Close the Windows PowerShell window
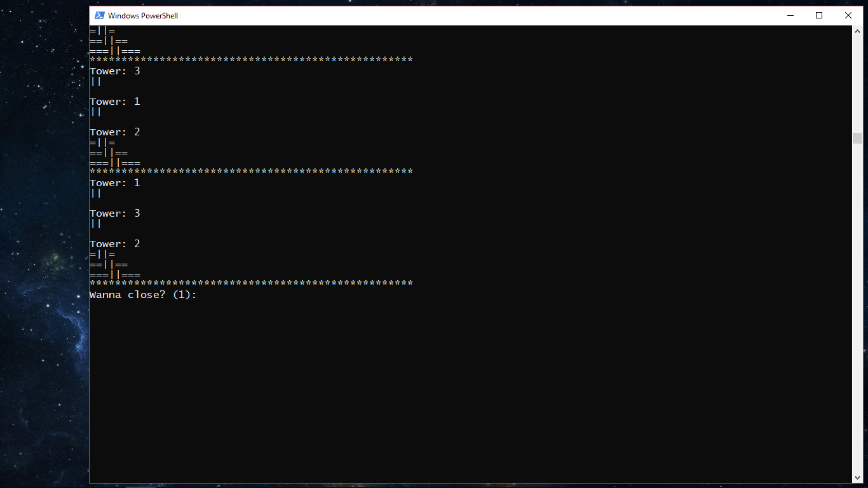Screen dimensions: 868x488 (848, 15)
